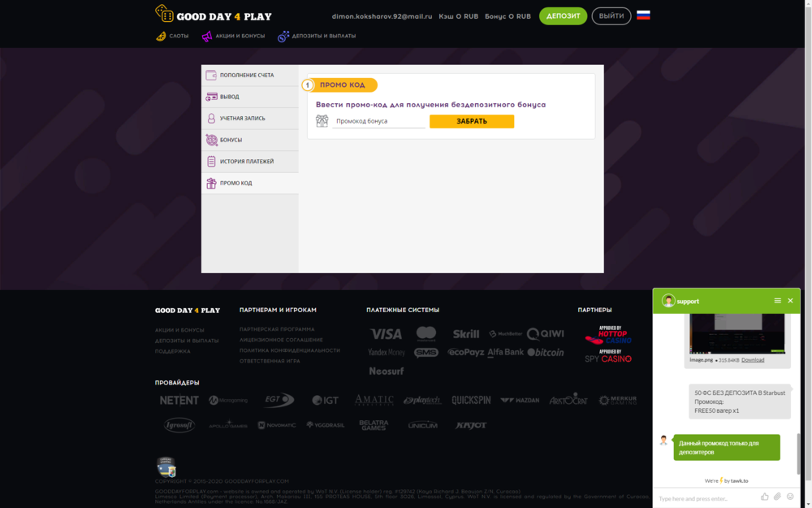Click the gift box icon by promo input

pyautogui.click(x=322, y=121)
